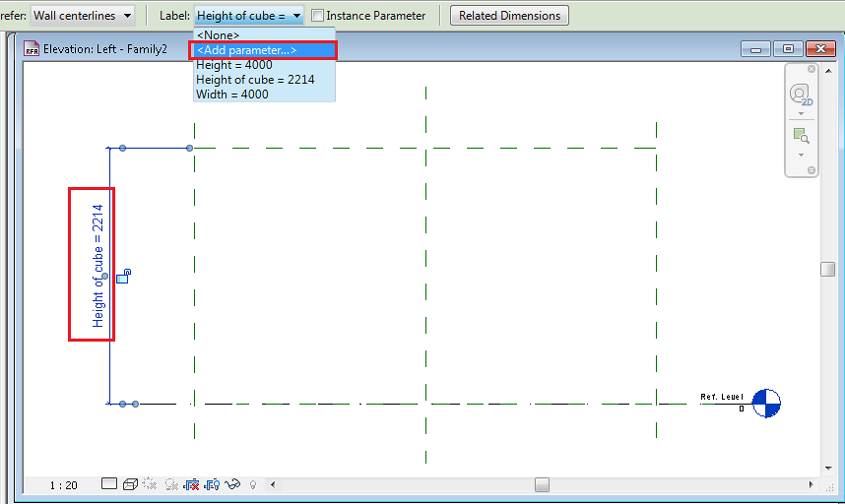Maximize the Elevation: Left view window

(x=788, y=49)
